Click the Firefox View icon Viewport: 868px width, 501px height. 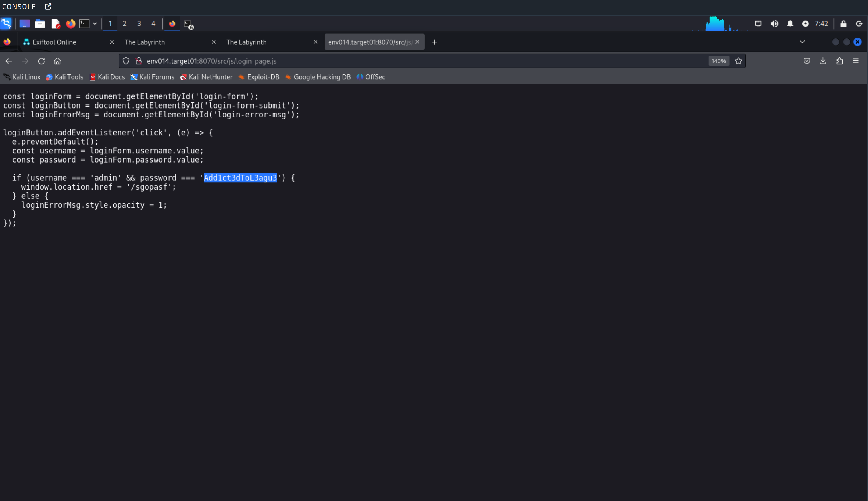(7, 42)
